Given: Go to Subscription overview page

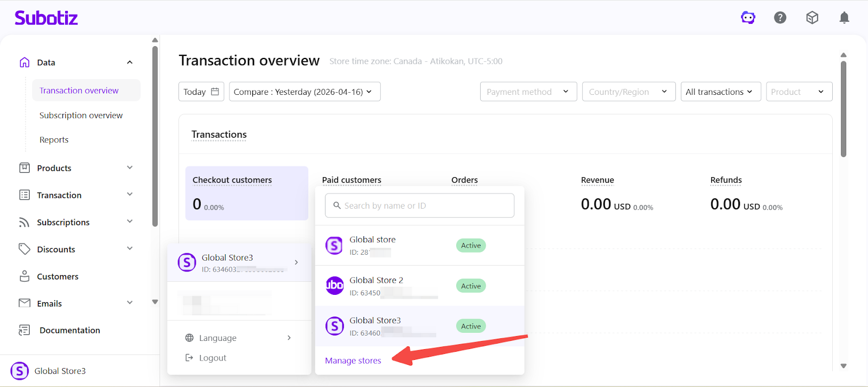Looking at the screenshot, I should (x=81, y=115).
